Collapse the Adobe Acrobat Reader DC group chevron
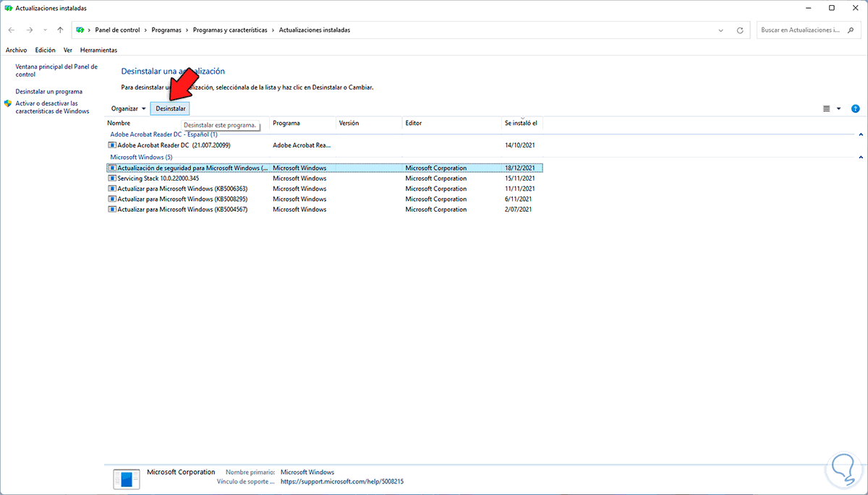The height and width of the screenshot is (495, 868). pos(861,134)
